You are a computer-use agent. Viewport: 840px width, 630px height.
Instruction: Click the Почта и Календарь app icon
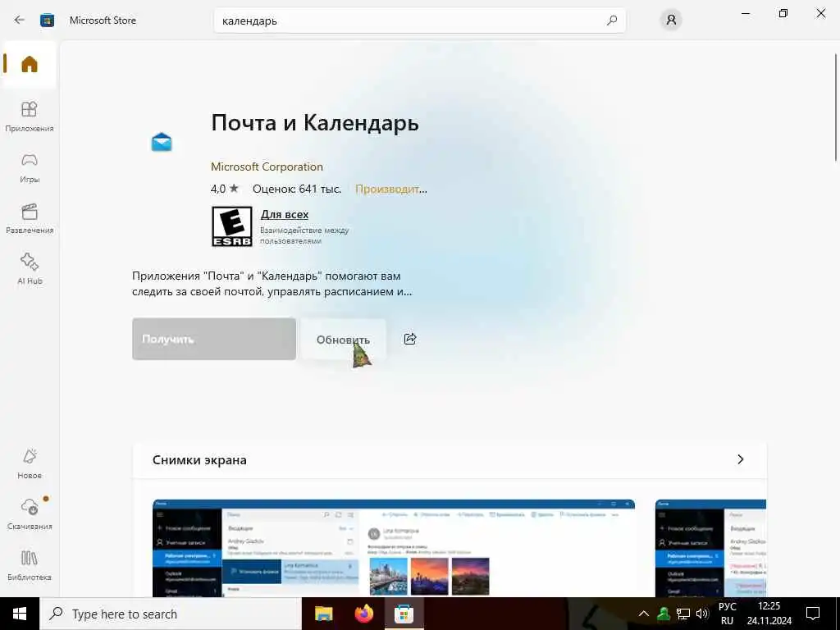(162, 143)
